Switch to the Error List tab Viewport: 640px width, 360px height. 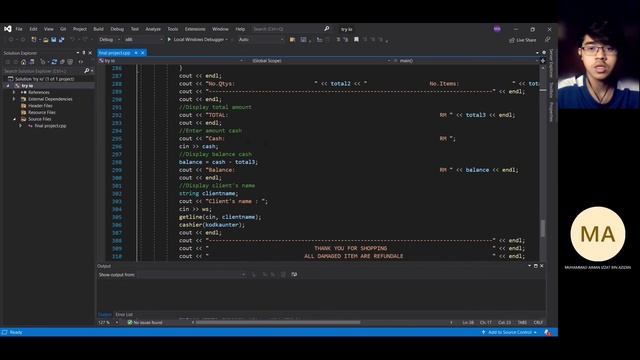tap(124, 314)
